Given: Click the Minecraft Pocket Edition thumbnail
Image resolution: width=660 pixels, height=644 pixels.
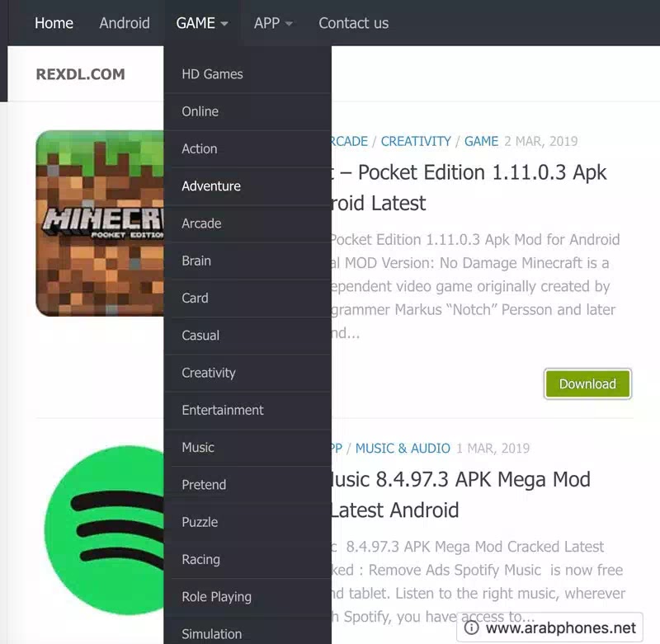Looking at the screenshot, I should [99, 223].
